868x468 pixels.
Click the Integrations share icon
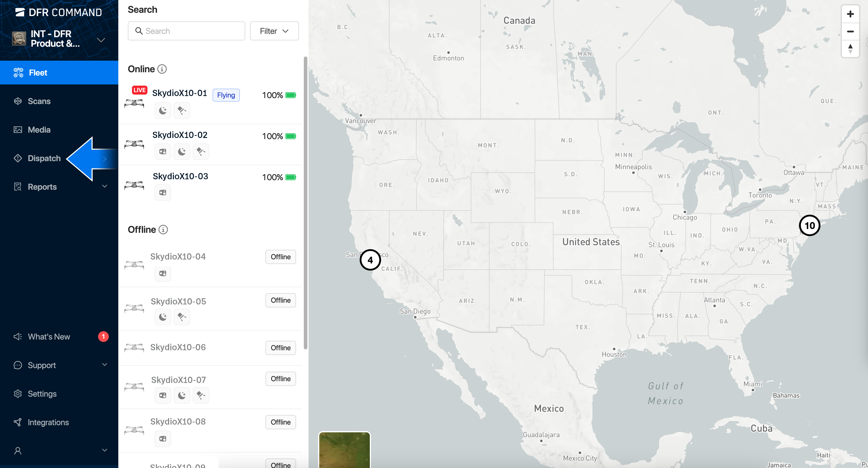tap(18, 422)
